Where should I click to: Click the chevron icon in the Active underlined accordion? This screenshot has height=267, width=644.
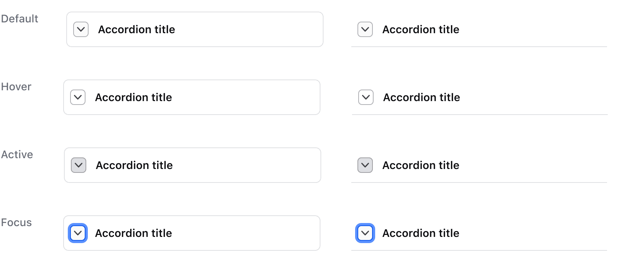(x=365, y=165)
